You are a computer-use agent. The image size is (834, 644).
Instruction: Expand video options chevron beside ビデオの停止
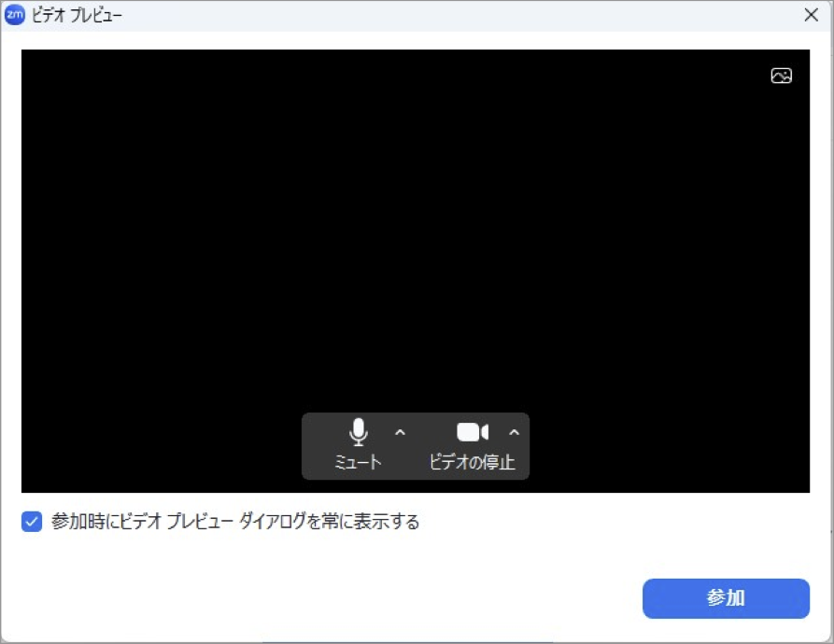coord(514,432)
